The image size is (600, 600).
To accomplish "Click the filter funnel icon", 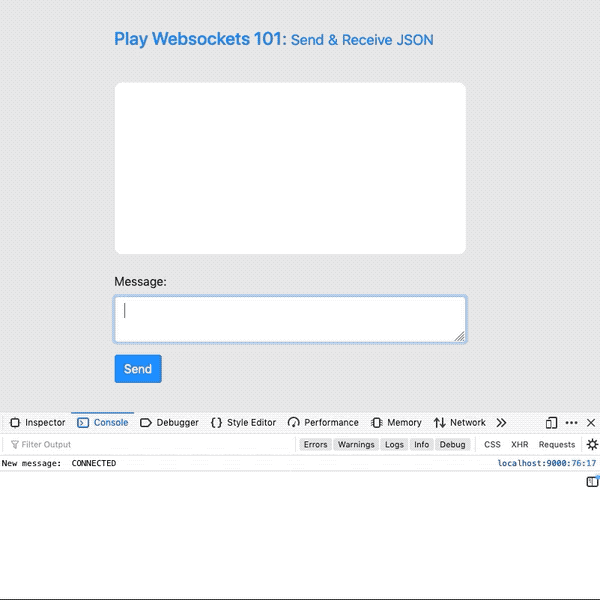I will [x=15, y=444].
